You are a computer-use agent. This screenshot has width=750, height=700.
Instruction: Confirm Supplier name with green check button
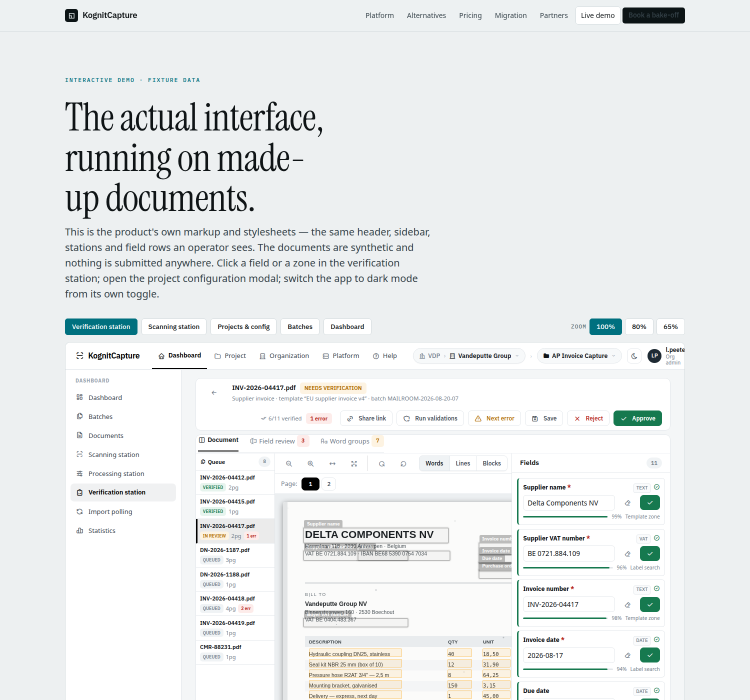click(650, 503)
